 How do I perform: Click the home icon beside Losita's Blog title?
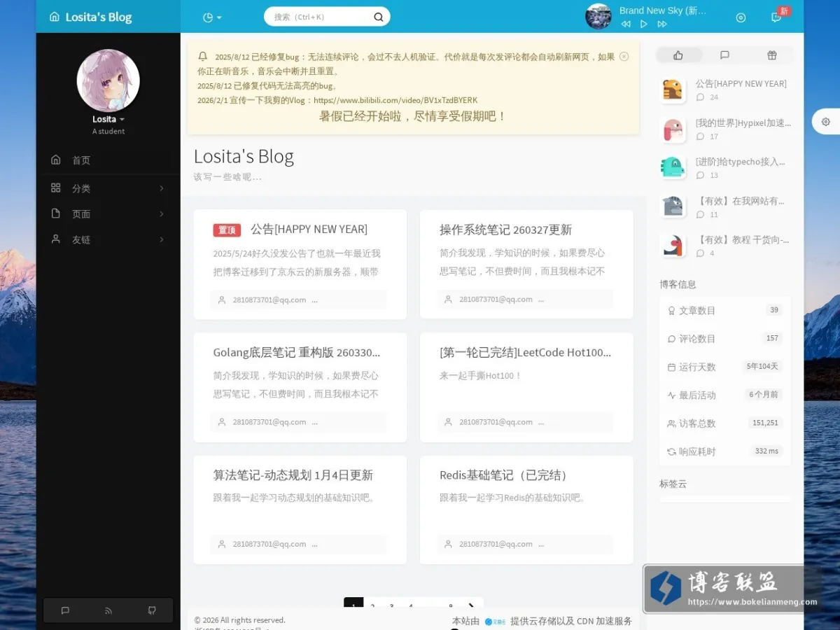tap(55, 17)
